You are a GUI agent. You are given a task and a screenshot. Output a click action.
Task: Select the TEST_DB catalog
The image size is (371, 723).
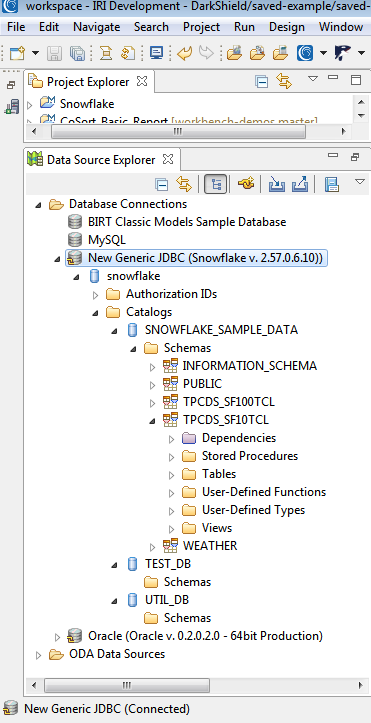click(168, 563)
